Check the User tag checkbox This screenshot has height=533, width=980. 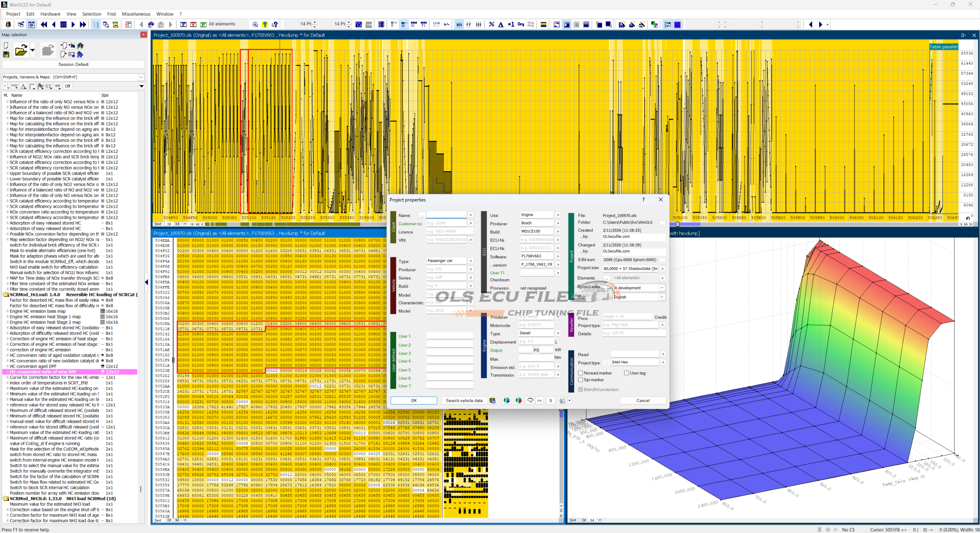click(626, 373)
